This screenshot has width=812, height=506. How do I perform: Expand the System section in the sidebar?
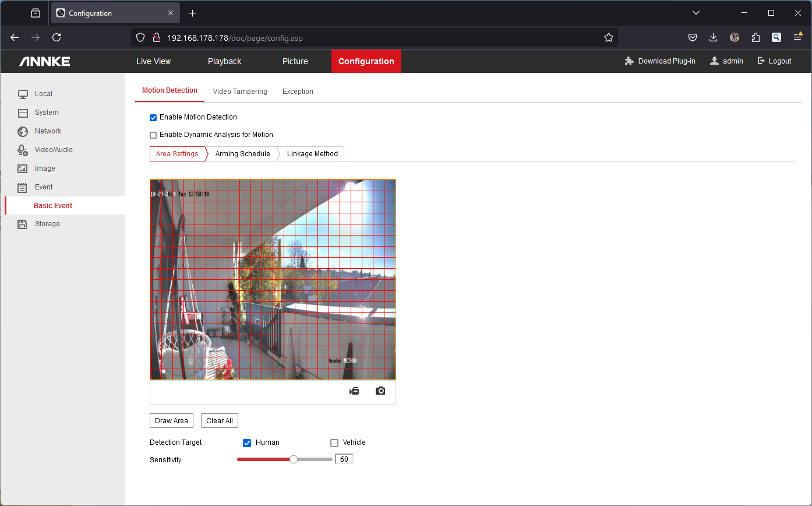point(47,113)
